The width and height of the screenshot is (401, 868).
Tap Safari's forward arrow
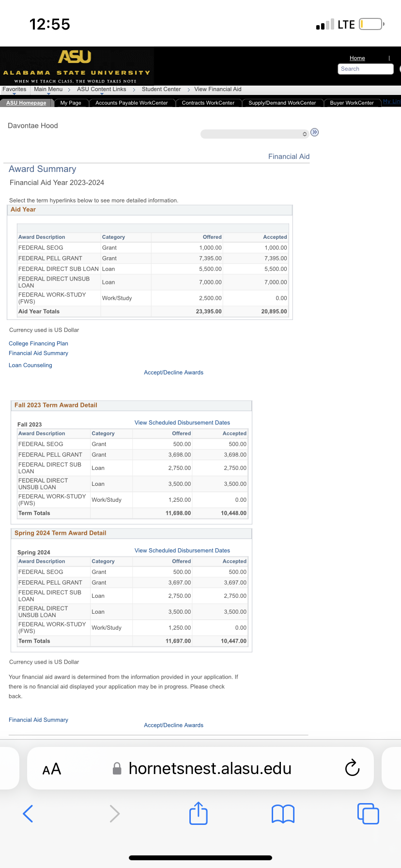pos(114,814)
